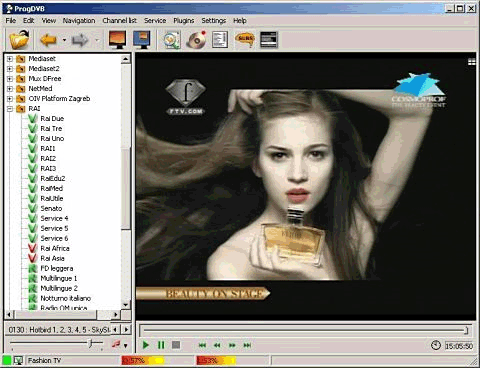The image size is (480, 368).
Task: Open the back arrow history dropdown
Action: [x=64, y=40]
